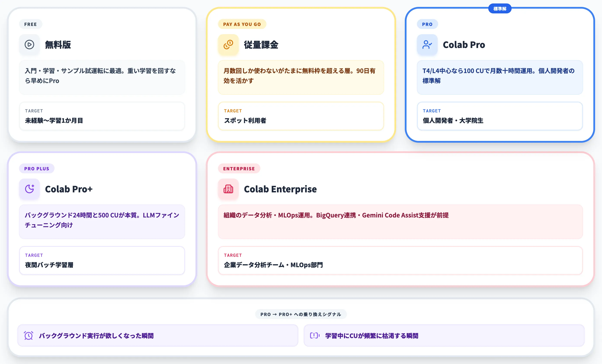Select the ENTERPRISE badge

point(239,169)
